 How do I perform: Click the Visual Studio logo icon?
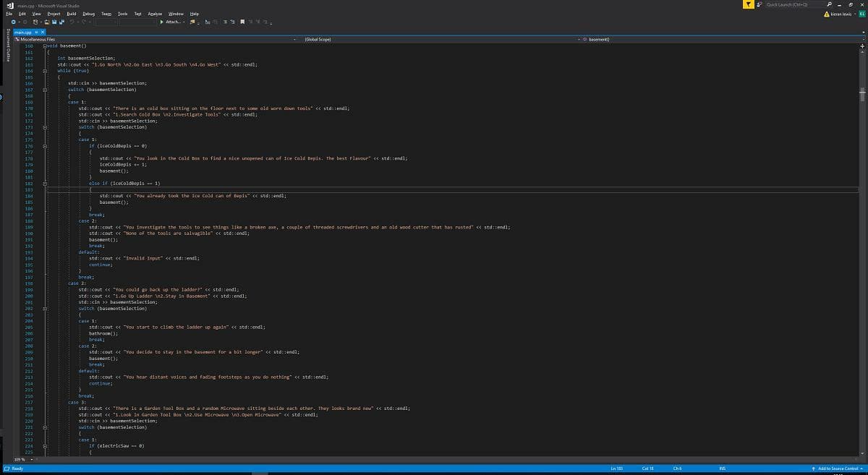(x=9, y=5)
